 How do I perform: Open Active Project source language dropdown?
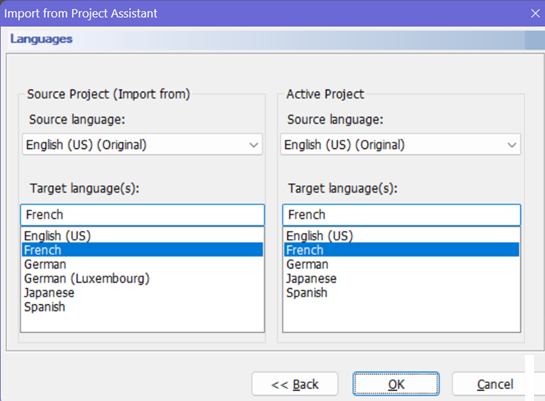point(400,145)
